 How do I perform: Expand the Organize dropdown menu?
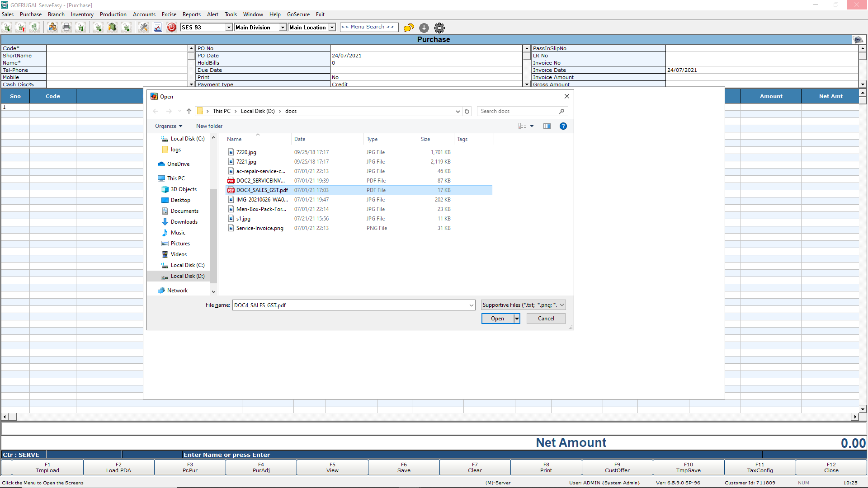168,126
